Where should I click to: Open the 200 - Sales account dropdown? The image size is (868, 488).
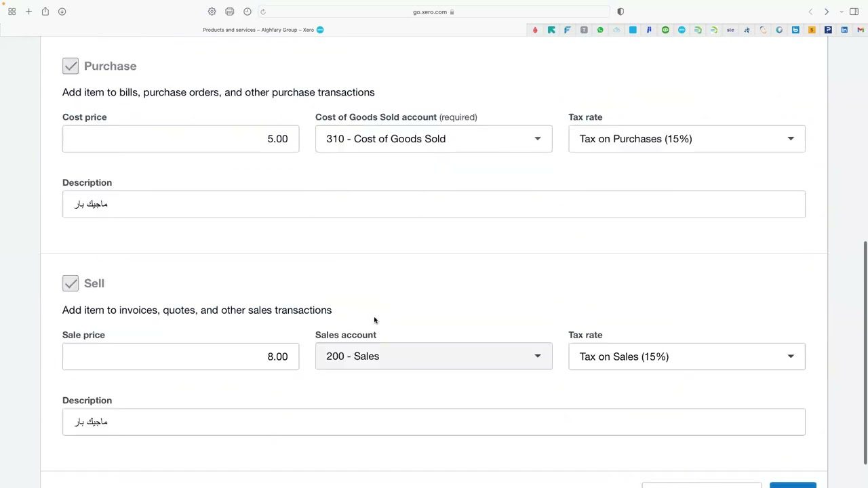click(434, 357)
